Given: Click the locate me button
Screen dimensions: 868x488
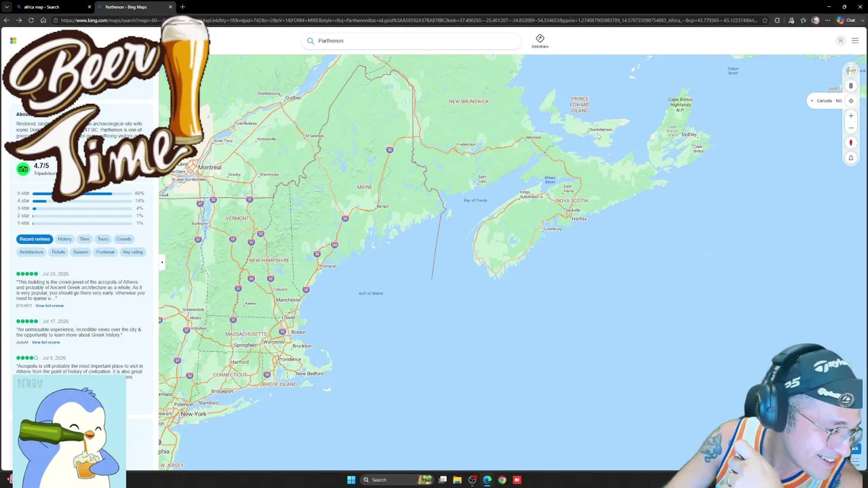Looking at the screenshot, I should tap(851, 101).
